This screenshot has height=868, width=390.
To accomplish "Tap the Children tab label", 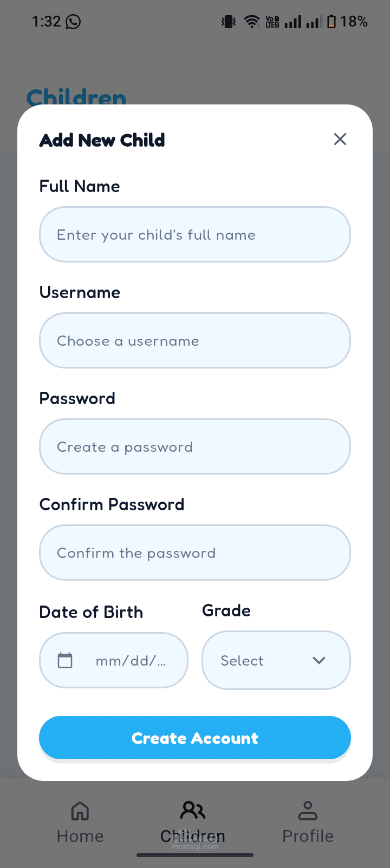I will [x=193, y=836].
